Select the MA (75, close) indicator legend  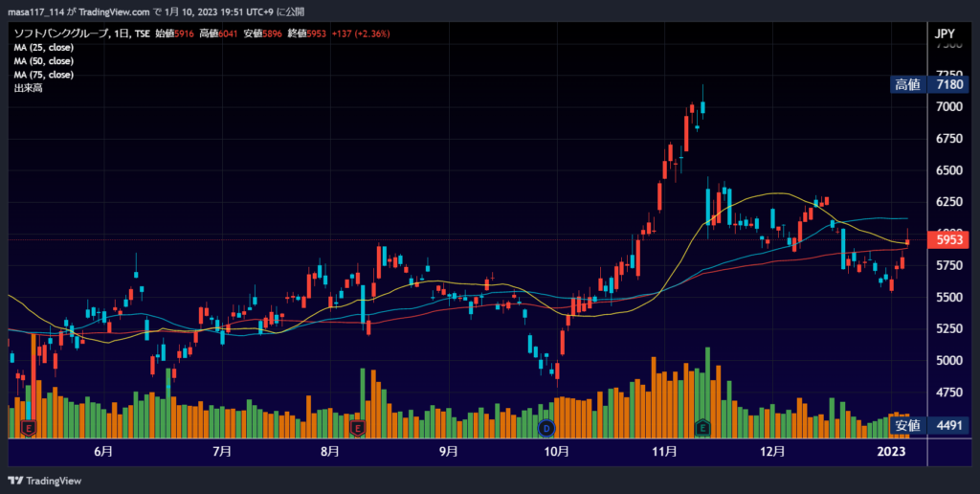coord(44,75)
